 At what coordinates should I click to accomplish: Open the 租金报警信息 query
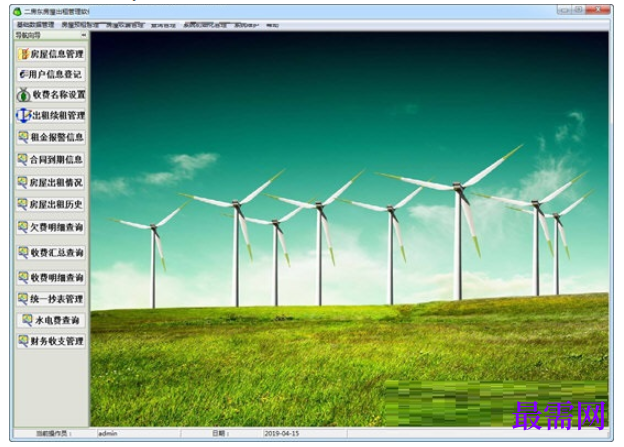point(51,137)
